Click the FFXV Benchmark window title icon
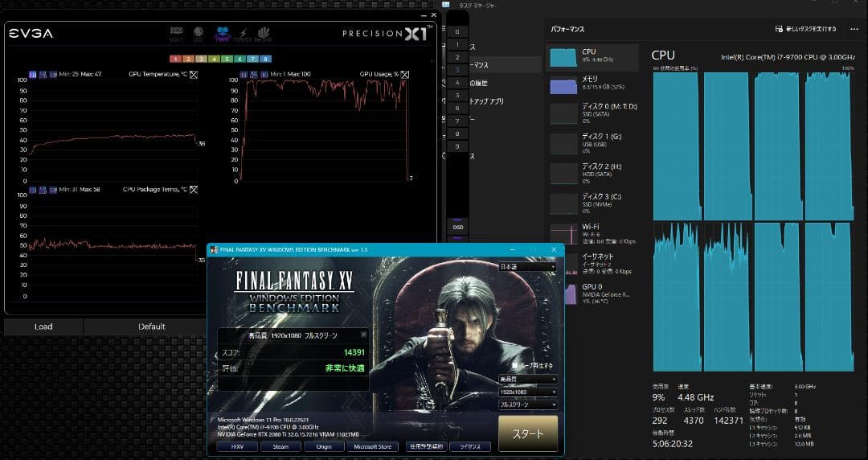 click(x=214, y=249)
